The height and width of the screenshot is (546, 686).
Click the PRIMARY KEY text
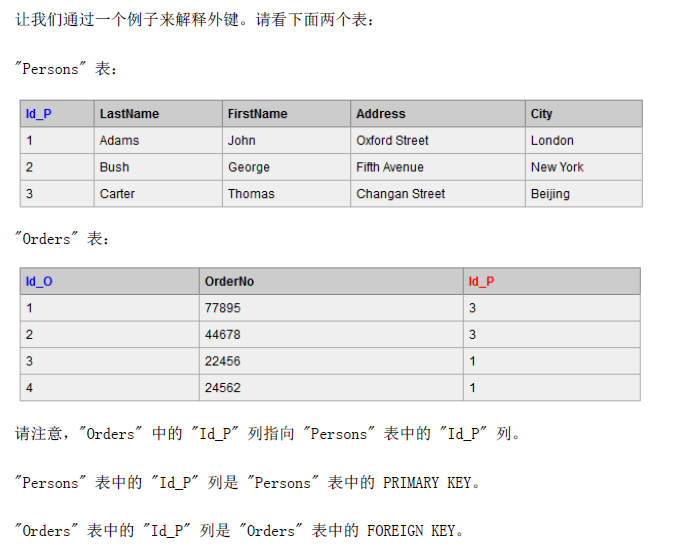tap(427, 483)
